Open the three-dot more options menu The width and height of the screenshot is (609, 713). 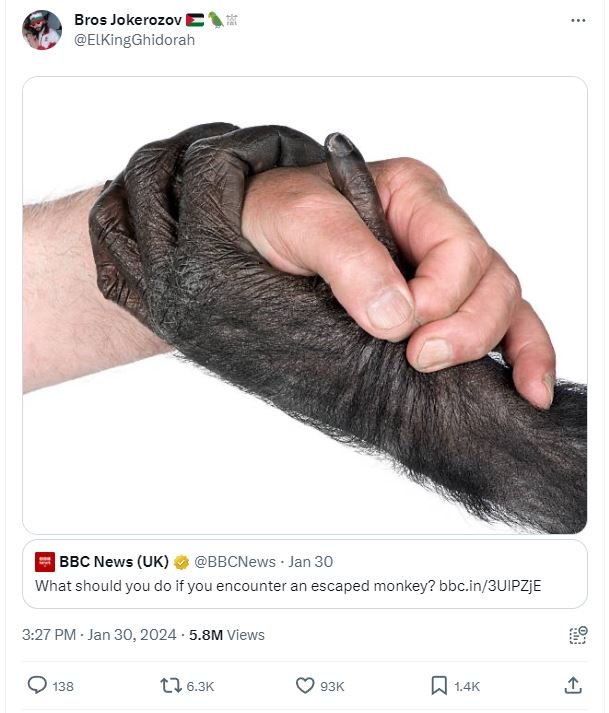coord(578,20)
